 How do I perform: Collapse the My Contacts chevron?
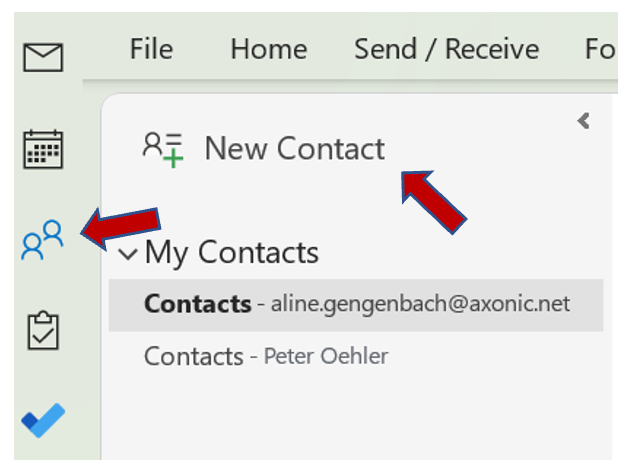point(128,254)
